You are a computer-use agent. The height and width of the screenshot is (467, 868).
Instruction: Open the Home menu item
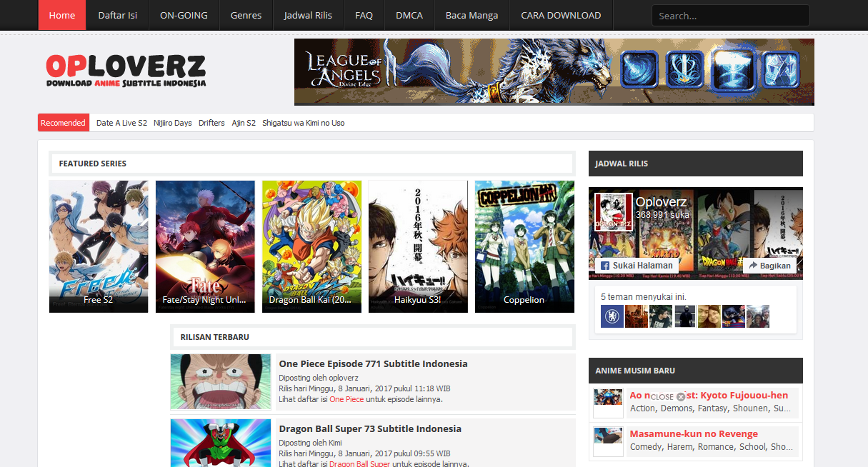coord(62,15)
